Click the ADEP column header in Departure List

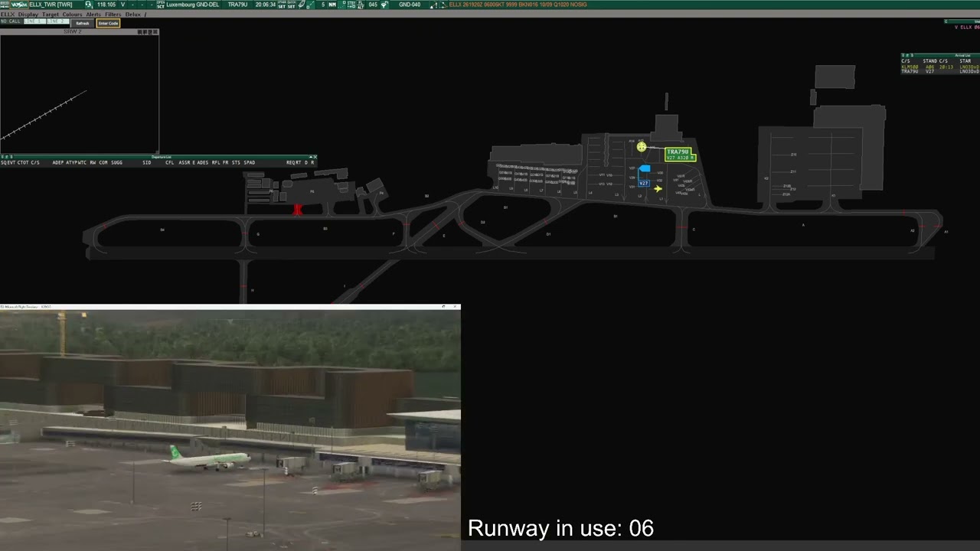coord(58,162)
